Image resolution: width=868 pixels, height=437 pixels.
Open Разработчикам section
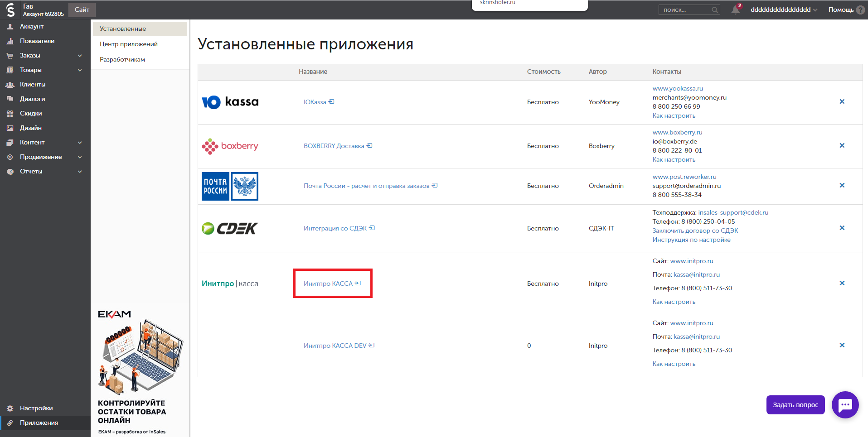pos(122,59)
